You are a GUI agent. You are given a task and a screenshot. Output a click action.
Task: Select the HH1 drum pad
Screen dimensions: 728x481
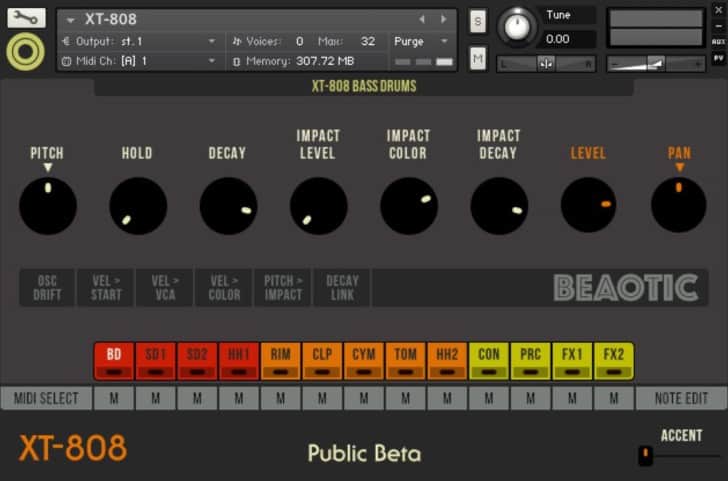pos(239,361)
